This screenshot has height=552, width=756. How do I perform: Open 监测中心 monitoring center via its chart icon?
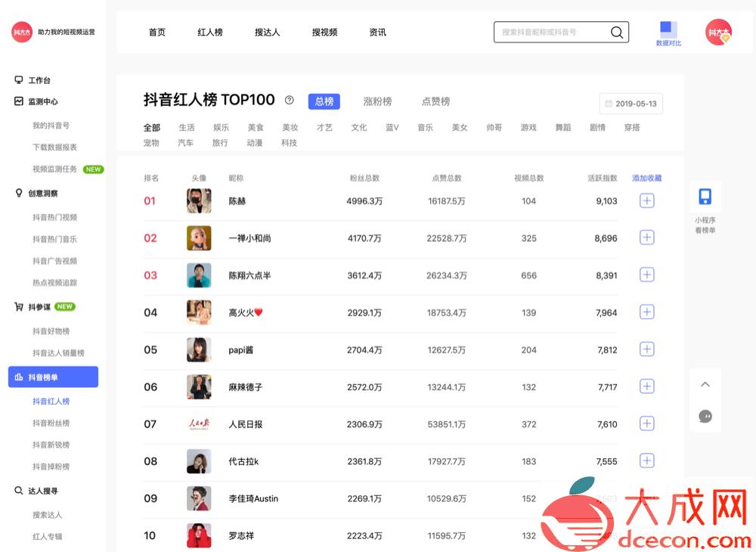coord(17,101)
